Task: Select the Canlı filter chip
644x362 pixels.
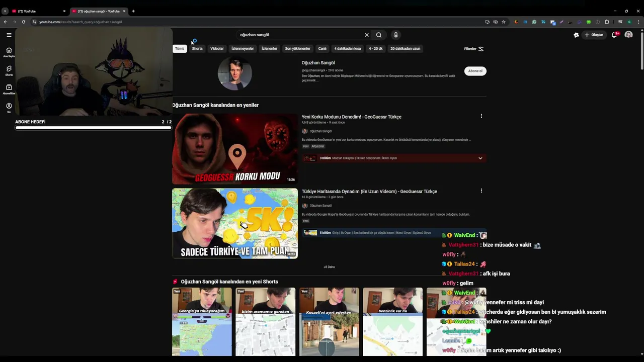Action: coord(323,49)
